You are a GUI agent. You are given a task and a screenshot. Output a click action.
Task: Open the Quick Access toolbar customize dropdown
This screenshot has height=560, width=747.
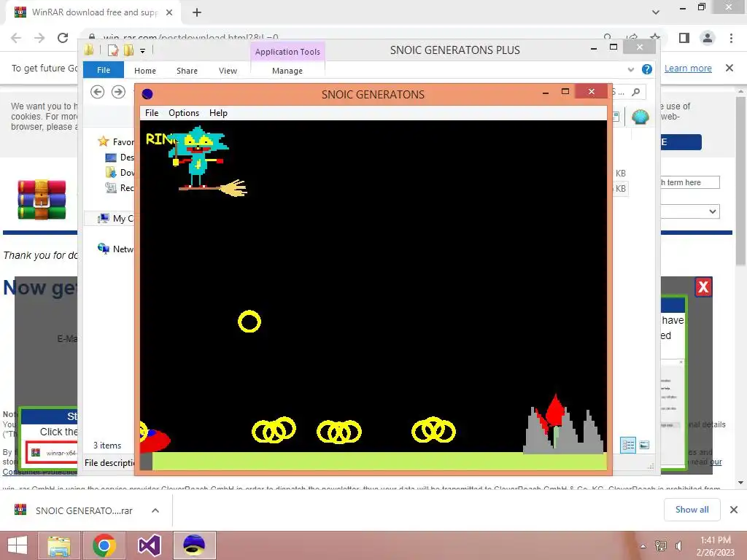tap(142, 50)
